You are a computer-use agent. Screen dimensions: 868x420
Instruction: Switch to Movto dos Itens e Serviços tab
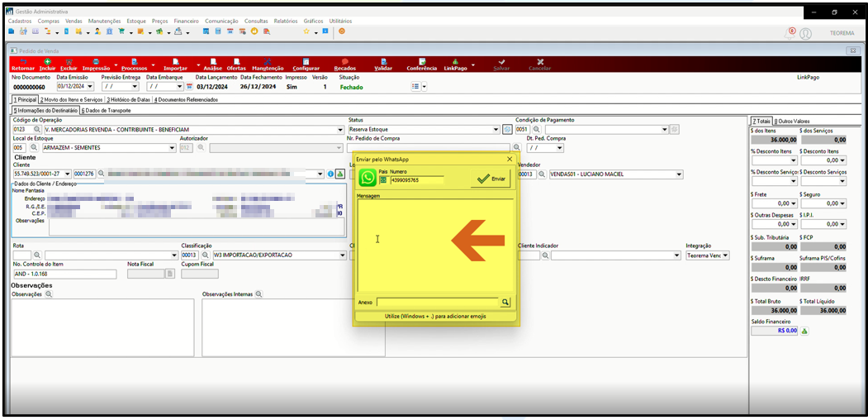(x=71, y=100)
